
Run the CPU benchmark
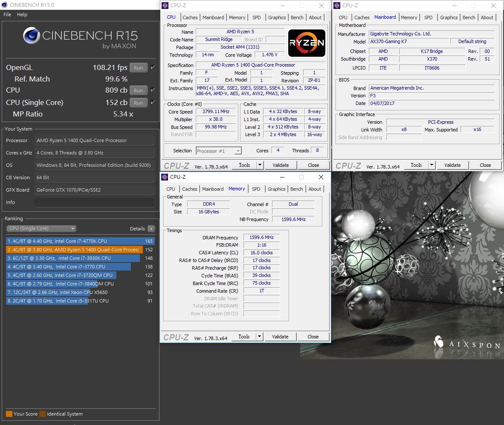[139, 90]
